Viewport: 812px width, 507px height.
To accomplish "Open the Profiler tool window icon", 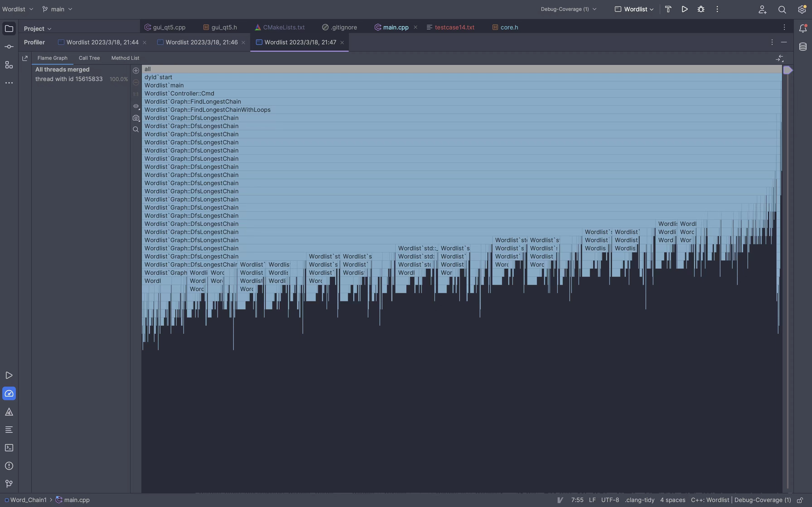I will [x=9, y=393].
